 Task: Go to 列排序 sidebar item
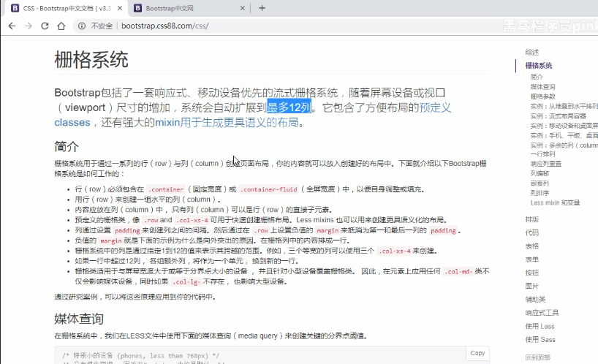[540, 193]
